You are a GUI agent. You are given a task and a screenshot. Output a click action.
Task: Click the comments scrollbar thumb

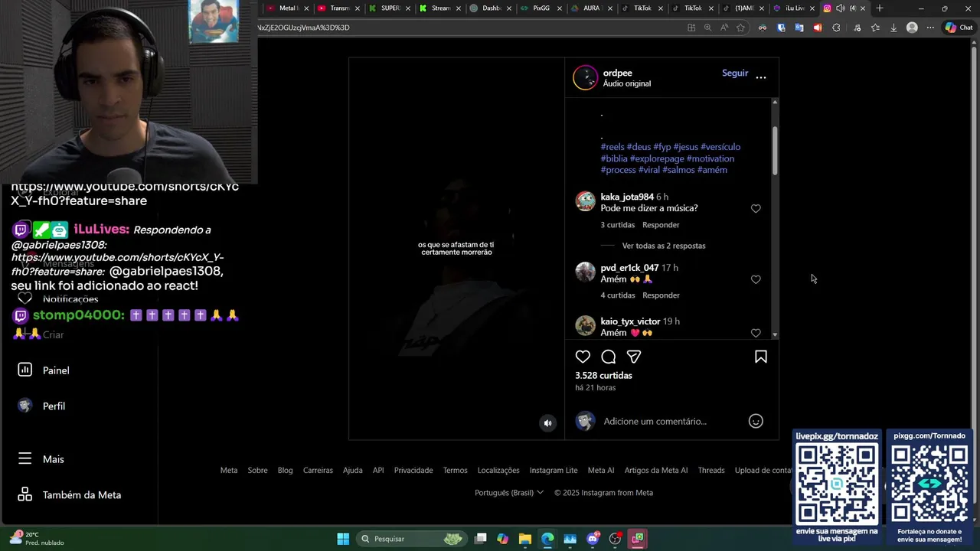tap(775, 150)
